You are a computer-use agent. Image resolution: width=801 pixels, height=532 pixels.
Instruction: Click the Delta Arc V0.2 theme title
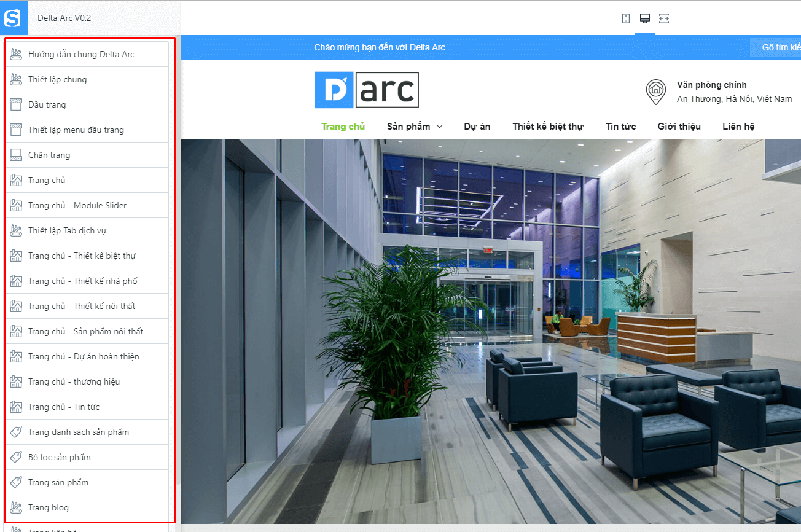[64, 18]
